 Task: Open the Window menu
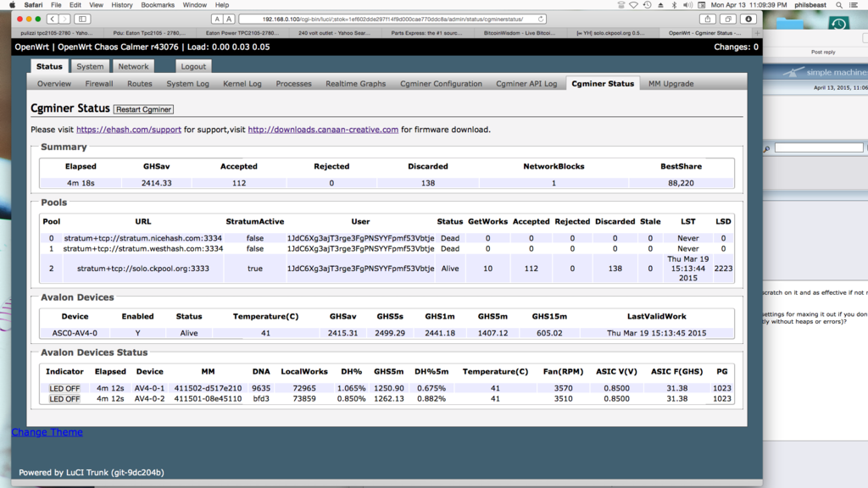tap(194, 5)
